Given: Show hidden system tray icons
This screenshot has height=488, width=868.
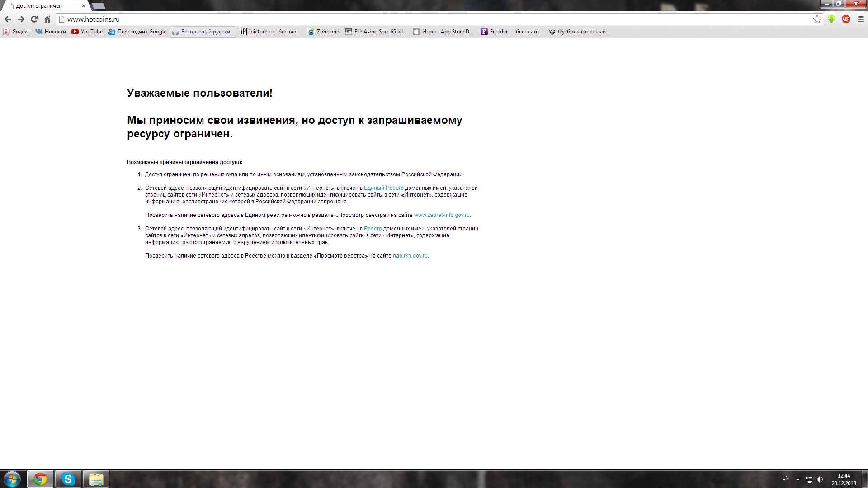Looking at the screenshot, I should click(798, 479).
